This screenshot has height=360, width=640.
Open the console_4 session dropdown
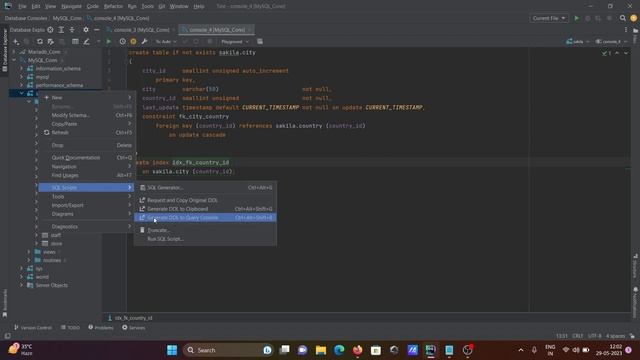[x=611, y=42]
